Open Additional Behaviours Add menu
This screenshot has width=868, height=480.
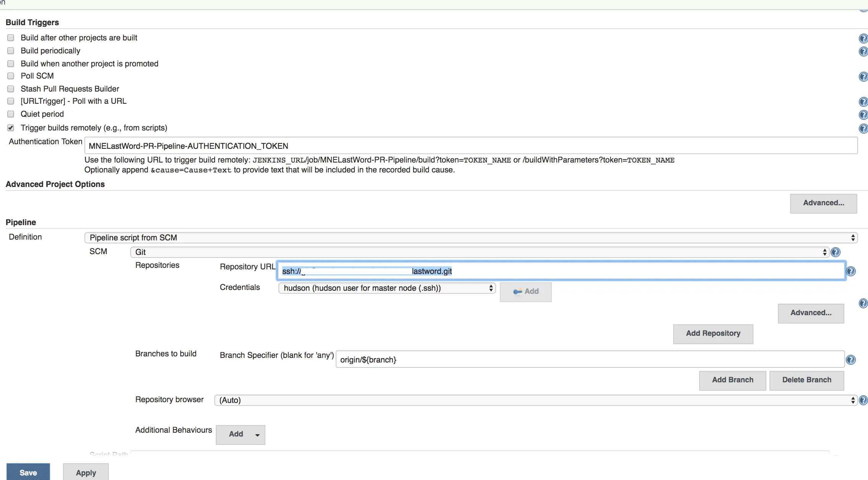[240, 434]
